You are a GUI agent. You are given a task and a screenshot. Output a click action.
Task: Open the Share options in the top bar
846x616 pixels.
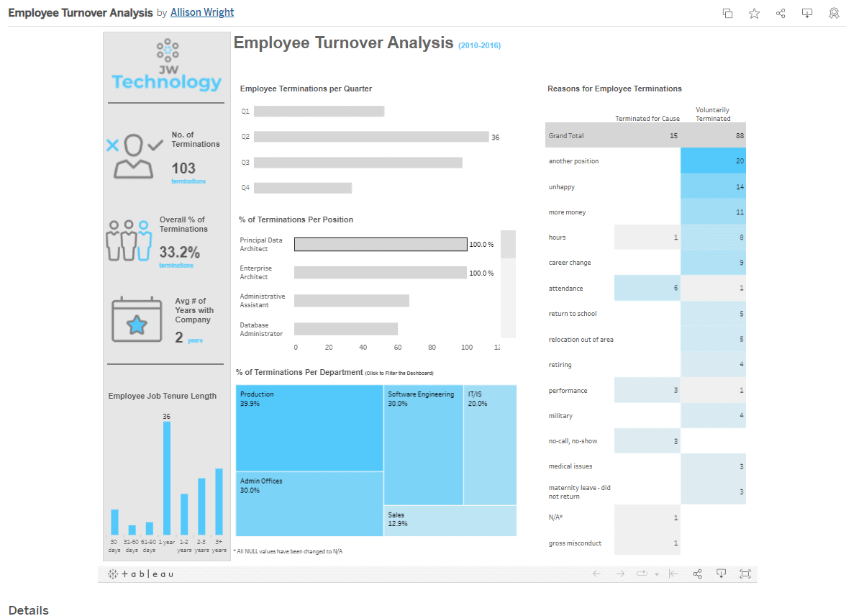[x=781, y=13]
